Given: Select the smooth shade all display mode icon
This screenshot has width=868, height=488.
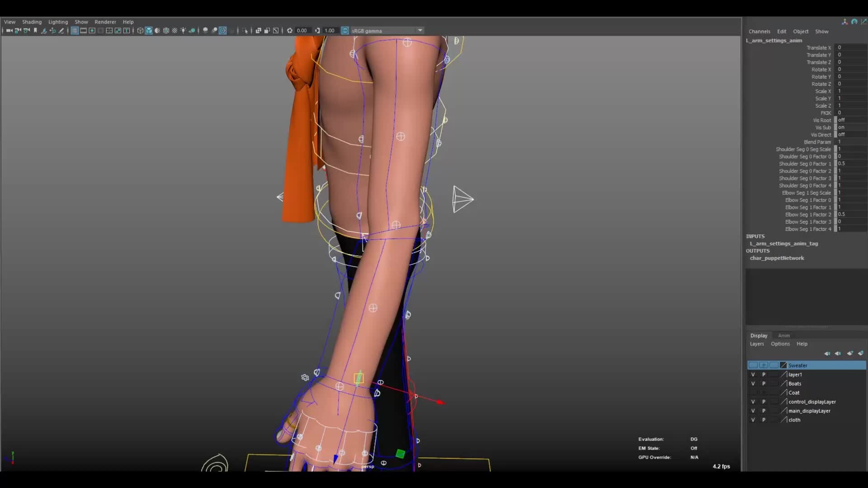Looking at the screenshot, I should click(x=149, y=30).
